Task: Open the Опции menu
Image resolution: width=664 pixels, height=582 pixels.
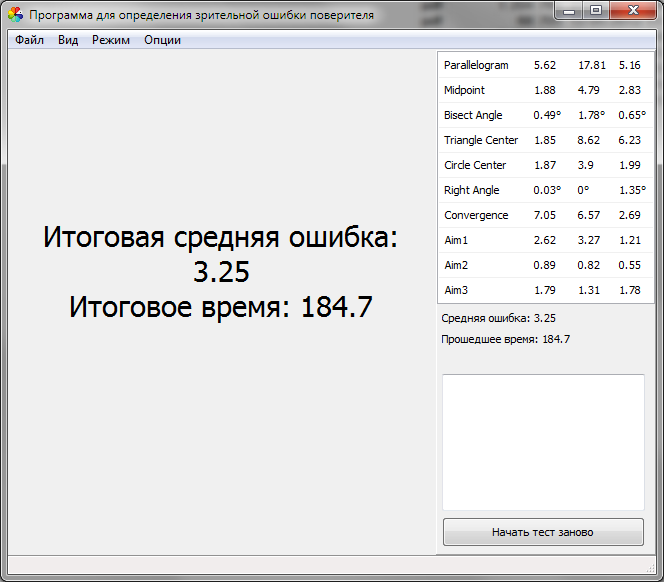Action: pos(162,40)
